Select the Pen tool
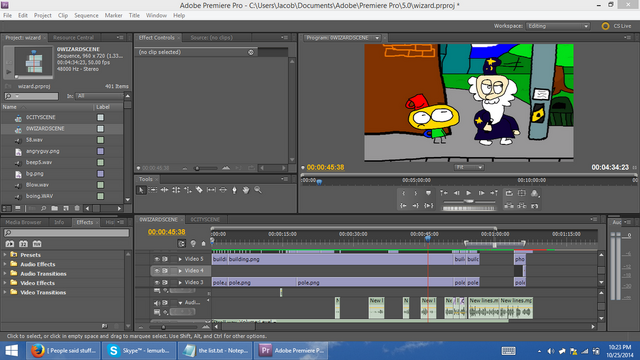 coord(234,190)
